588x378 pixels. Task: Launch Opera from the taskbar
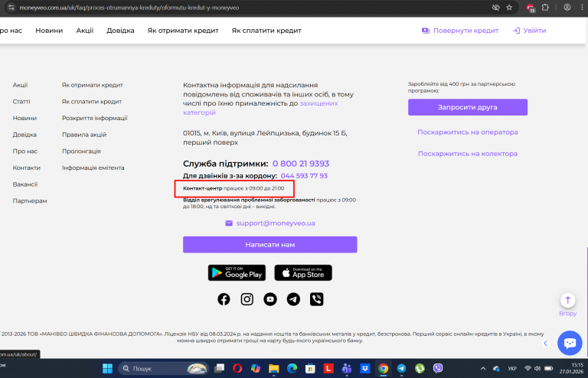(x=237, y=369)
